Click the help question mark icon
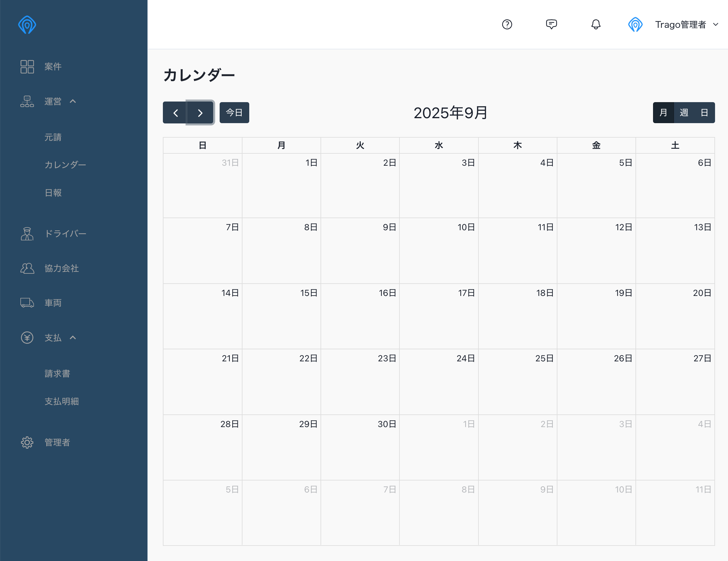Viewport: 728px width, 561px height. 507,24
